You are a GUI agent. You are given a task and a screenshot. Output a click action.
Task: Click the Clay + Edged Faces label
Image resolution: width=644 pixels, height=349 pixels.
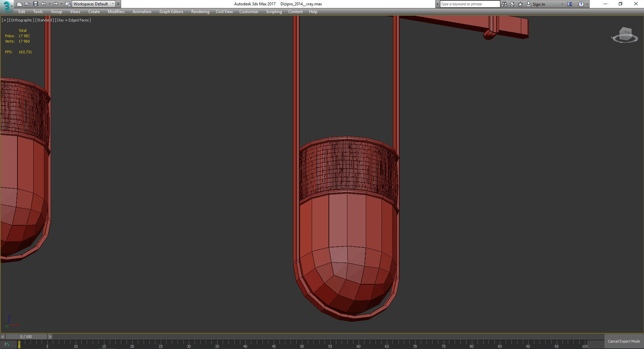73,20
